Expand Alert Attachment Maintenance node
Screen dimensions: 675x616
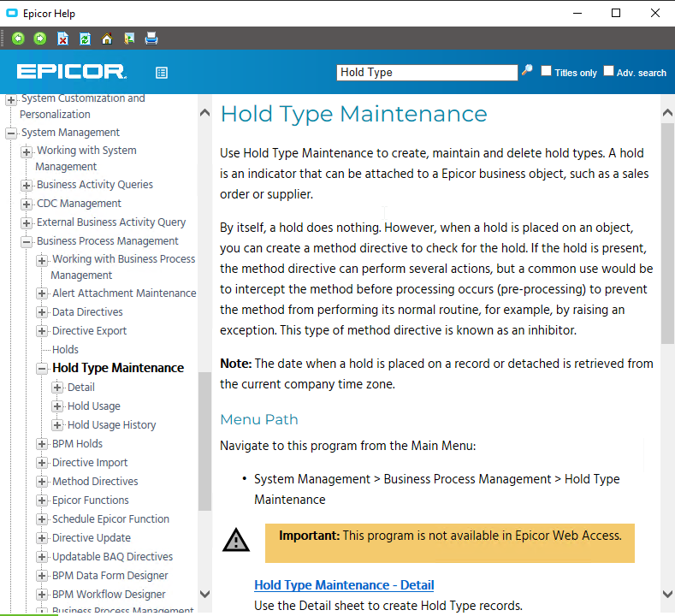pos(42,293)
